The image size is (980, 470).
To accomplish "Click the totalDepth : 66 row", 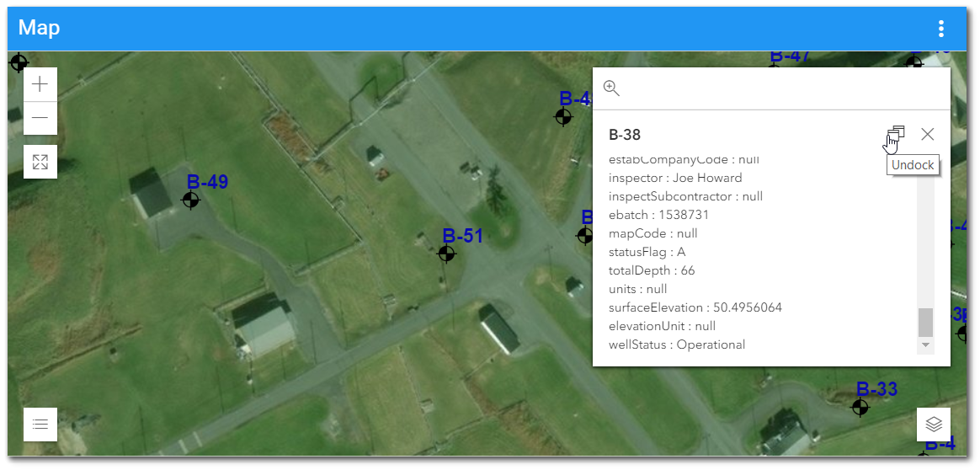I will pyautogui.click(x=652, y=270).
